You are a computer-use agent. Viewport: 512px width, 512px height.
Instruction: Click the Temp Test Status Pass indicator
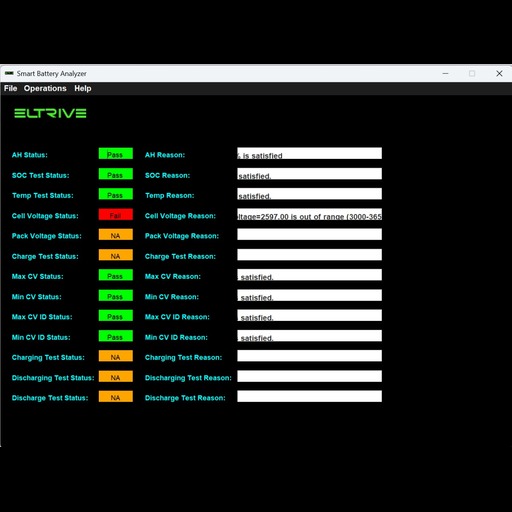[x=116, y=194]
